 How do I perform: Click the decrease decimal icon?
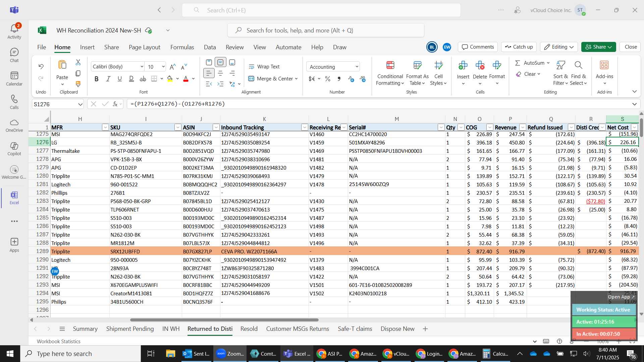tap(363, 79)
